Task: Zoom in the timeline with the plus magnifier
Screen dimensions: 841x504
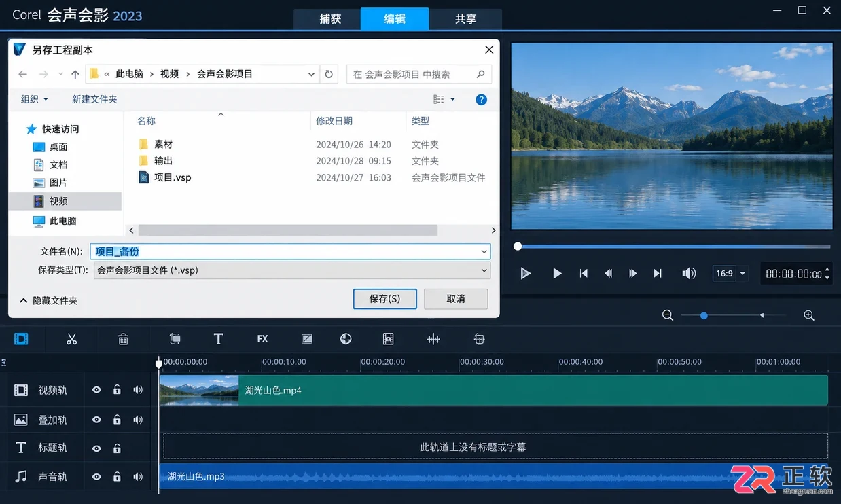Action: pyautogui.click(x=809, y=315)
